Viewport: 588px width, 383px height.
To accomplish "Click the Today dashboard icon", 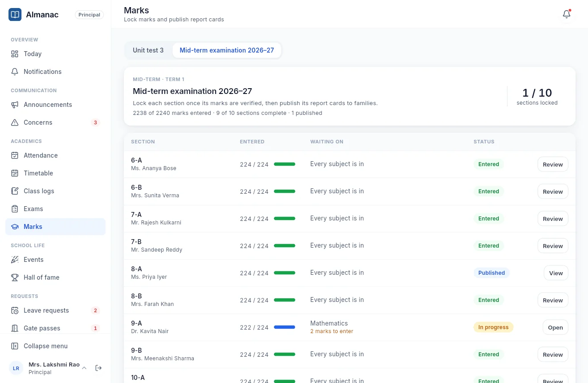I will 15,54.
